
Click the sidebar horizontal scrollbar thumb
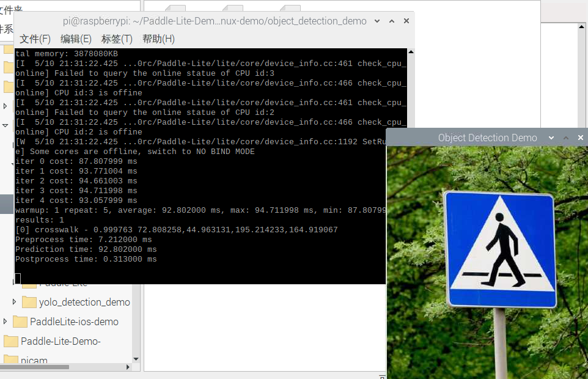tap(34, 367)
